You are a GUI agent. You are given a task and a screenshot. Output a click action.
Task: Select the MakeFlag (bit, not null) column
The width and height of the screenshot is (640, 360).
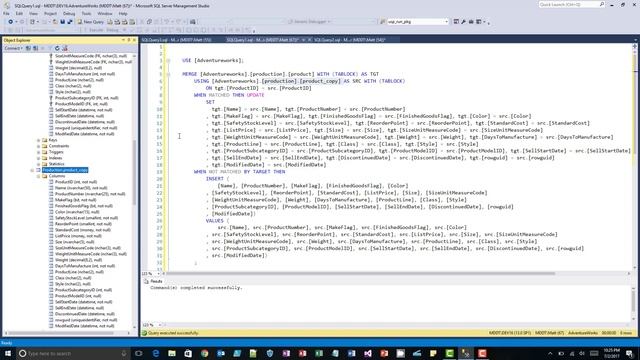coord(76,200)
